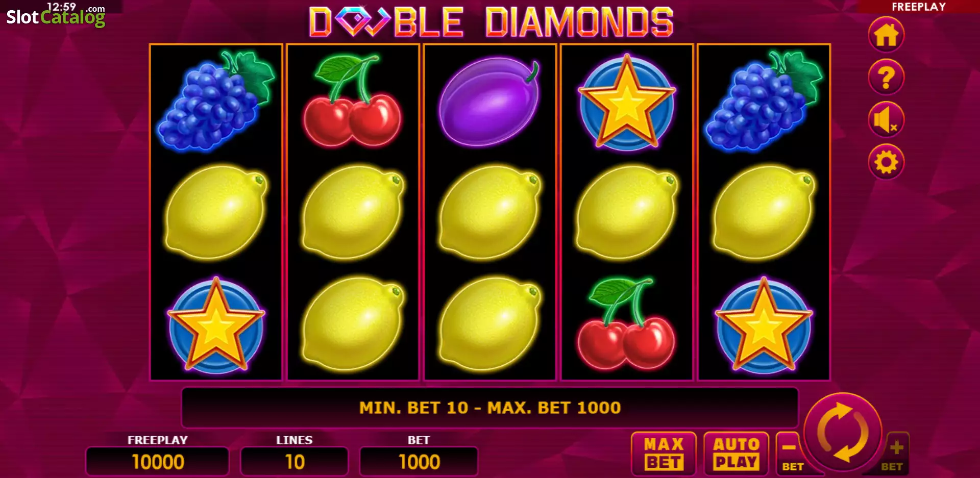Decrease the bet with minus BET button
This screenshot has height=478, width=980.
[790, 454]
